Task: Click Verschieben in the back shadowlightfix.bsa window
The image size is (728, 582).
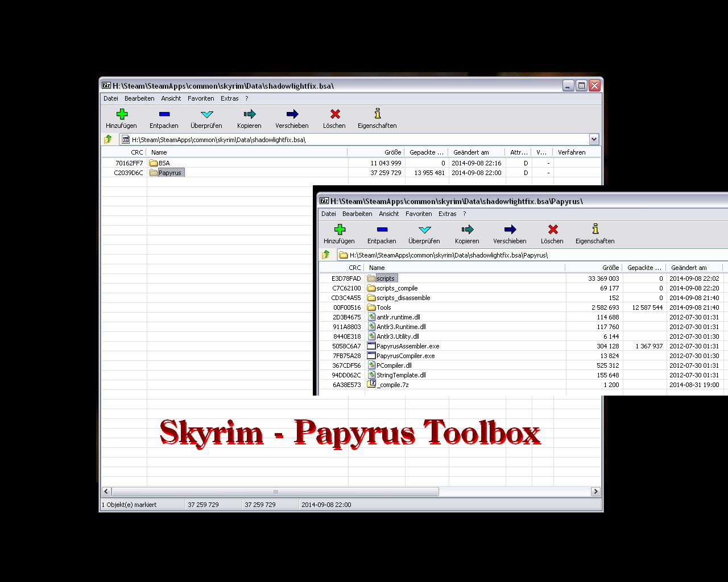Action: coord(292,119)
